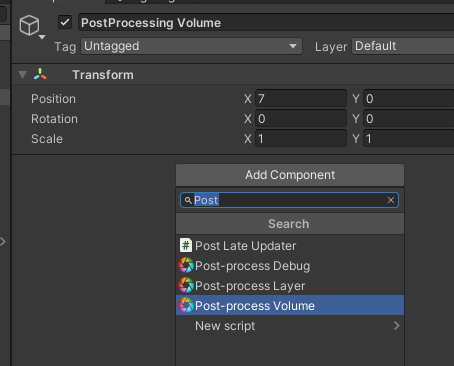
Task: Edit the PostProcessing Volume name field
Action: point(266,23)
